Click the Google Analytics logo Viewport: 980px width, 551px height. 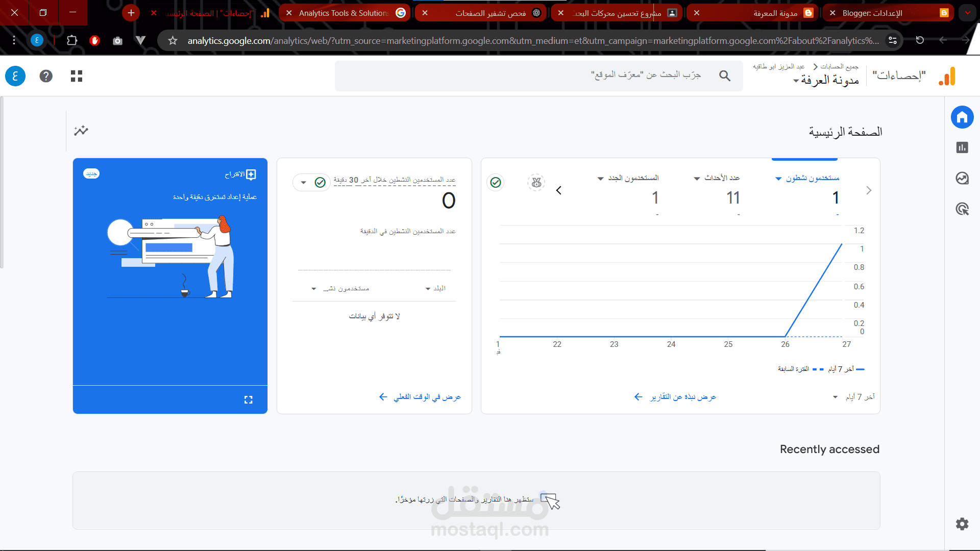click(x=947, y=77)
